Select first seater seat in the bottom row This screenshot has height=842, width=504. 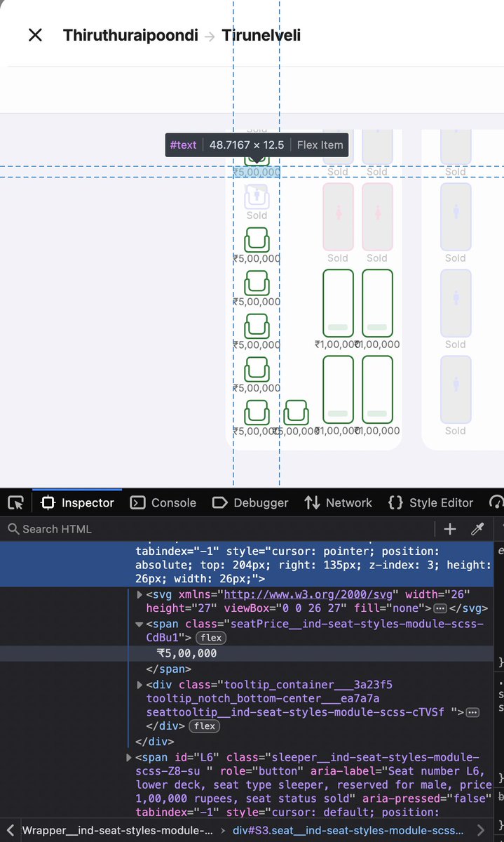[x=257, y=413]
